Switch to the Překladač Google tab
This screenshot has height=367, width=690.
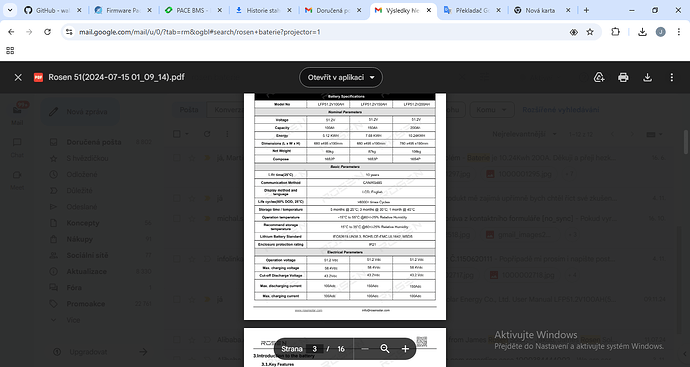(472, 10)
